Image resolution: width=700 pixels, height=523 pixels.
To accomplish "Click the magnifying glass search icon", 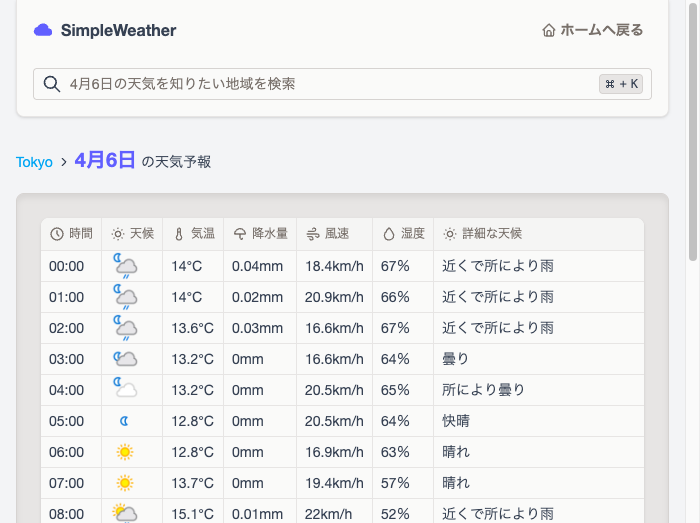I will 52,84.
